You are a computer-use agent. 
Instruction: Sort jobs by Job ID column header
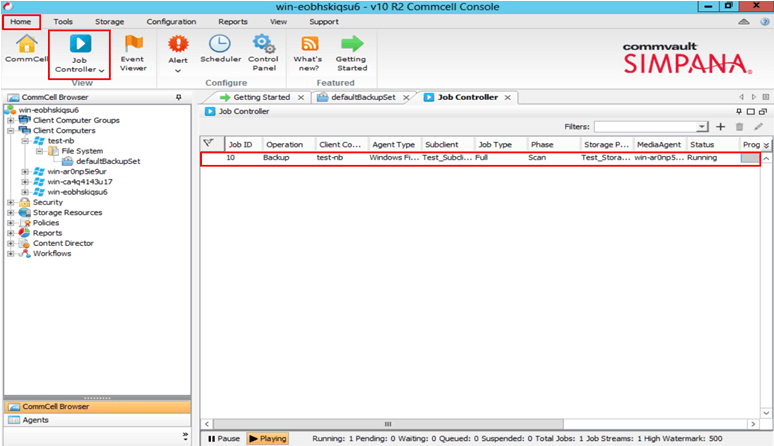[241, 144]
